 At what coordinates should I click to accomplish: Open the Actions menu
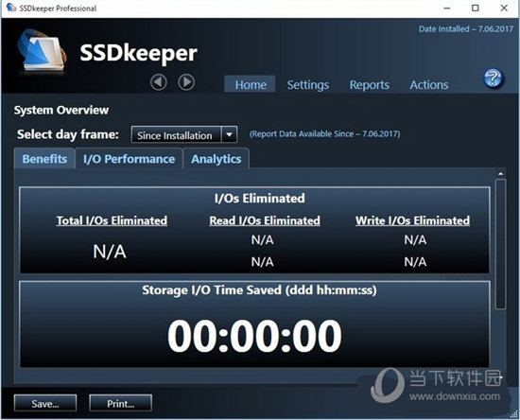(x=429, y=85)
